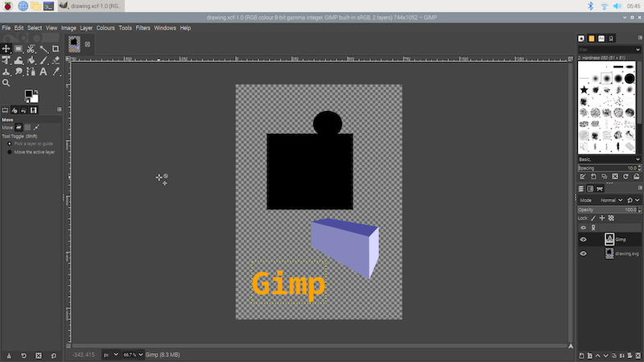The image size is (644, 362).
Task: Reset colours to default black and white
Action: (x=27, y=101)
